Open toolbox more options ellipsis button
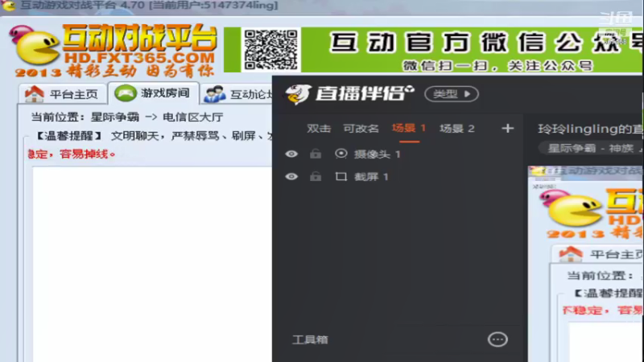644x362 pixels. [497, 339]
